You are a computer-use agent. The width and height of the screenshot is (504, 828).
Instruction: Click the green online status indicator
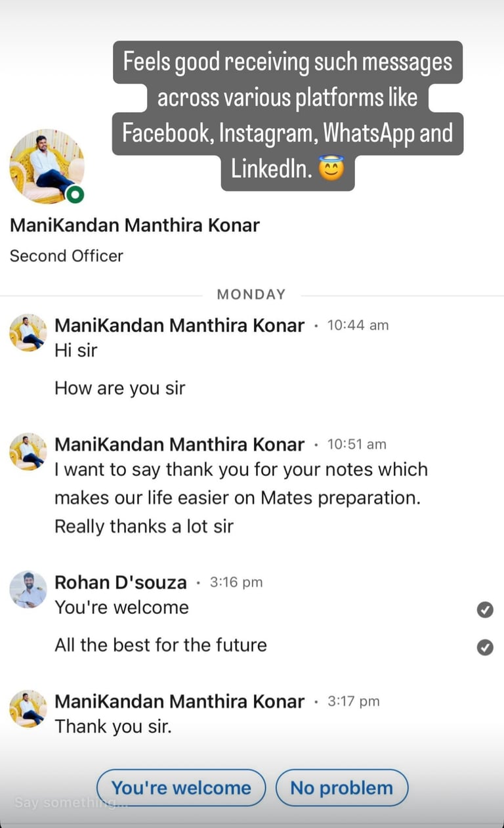(x=76, y=195)
